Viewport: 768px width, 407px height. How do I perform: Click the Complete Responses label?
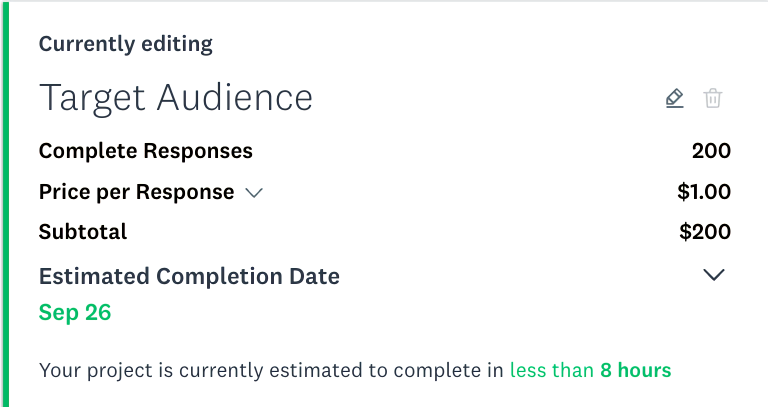pyautogui.click(x=145, y=151)
